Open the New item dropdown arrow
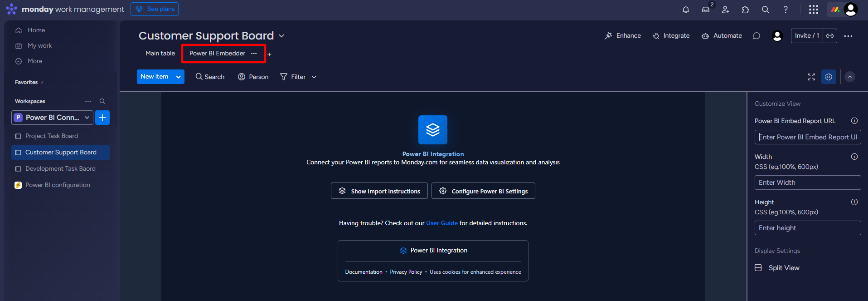The height and width of the screenshot is (301, 868). pos(179,77)
